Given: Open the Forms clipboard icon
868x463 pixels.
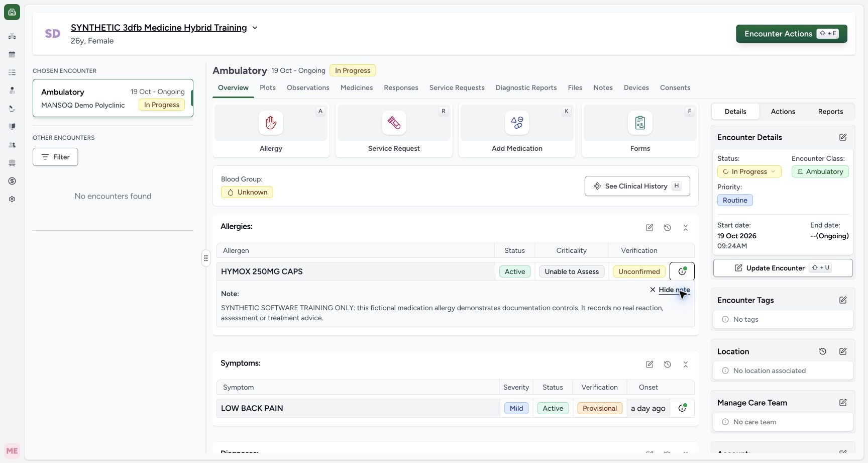Looking at the screenshot, I should click(x=640, y=123).
